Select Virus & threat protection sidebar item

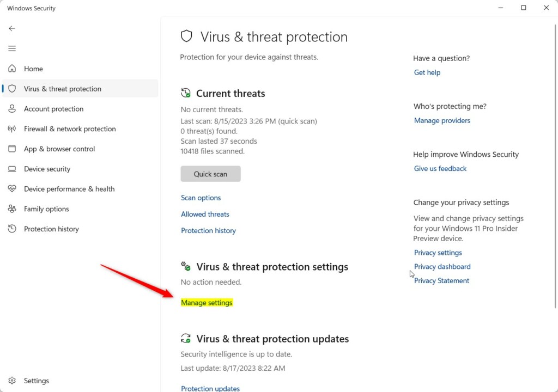tap(80, 89)
